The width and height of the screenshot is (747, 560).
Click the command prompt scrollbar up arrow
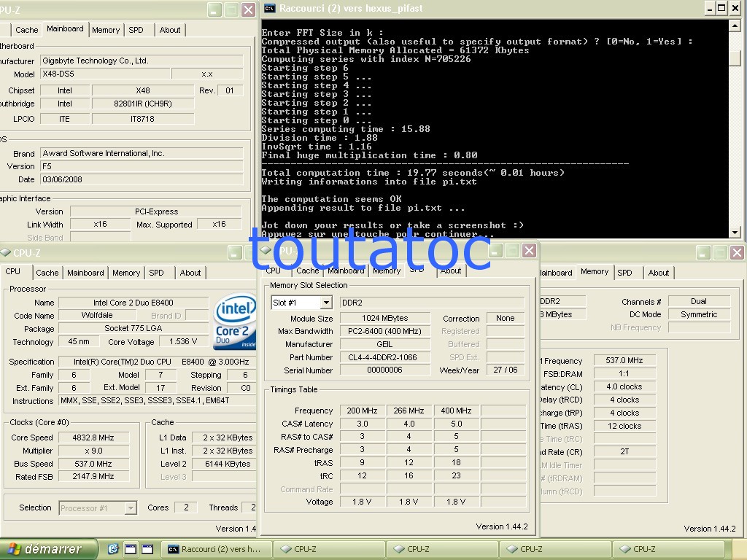735,26
